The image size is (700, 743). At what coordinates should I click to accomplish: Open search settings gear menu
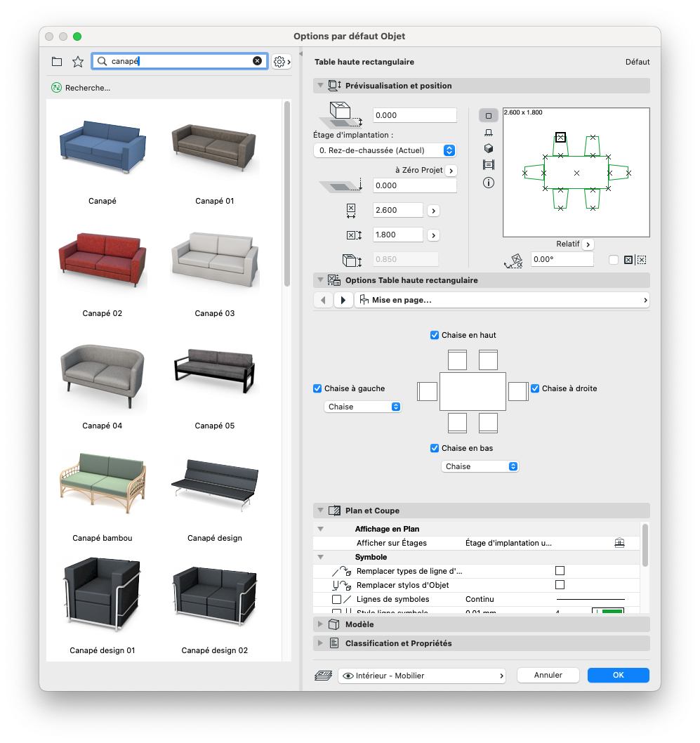[282, 62]
